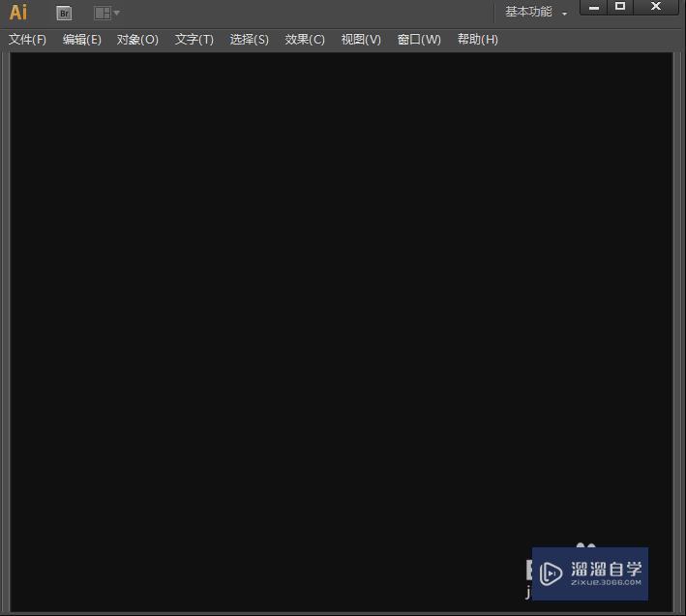Minimize the Illustrator window
The image size is (686, 616).
coord(594,7)
